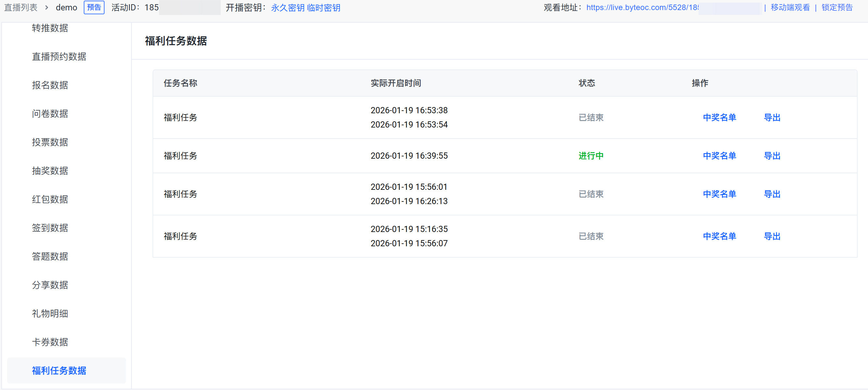This screenshot has height=390, width=868.
Task: Click the 实际开启时间 column header
Action: (396, 83)
